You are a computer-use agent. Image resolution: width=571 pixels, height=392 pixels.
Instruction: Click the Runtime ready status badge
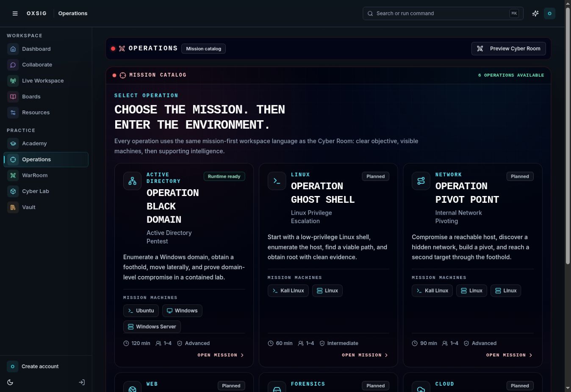point(224,177)
